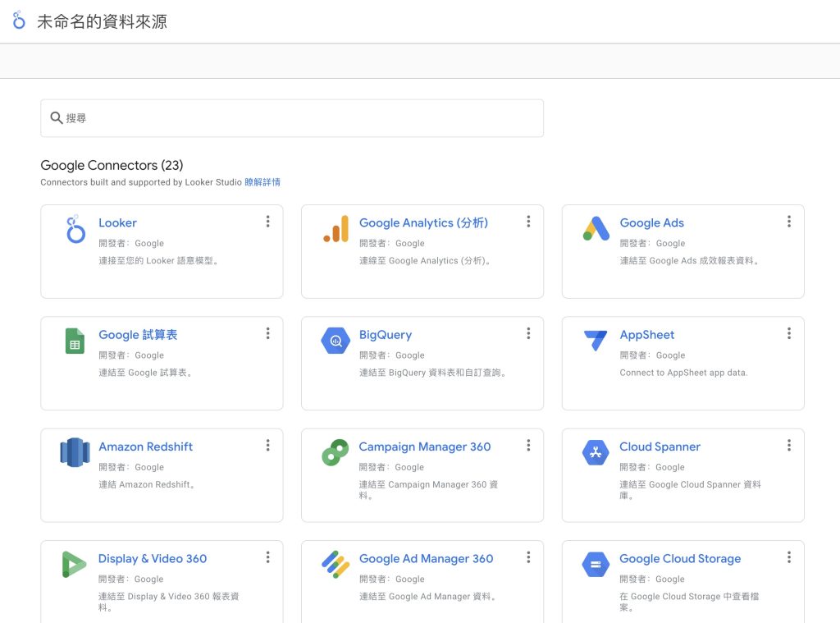Click the AppSheet connector title
Screen dimensions: 840x623
[647, 335]
